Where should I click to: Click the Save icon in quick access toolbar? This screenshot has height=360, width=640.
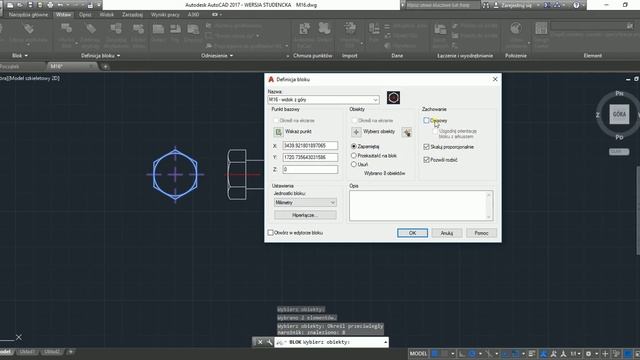coord(30,5)
